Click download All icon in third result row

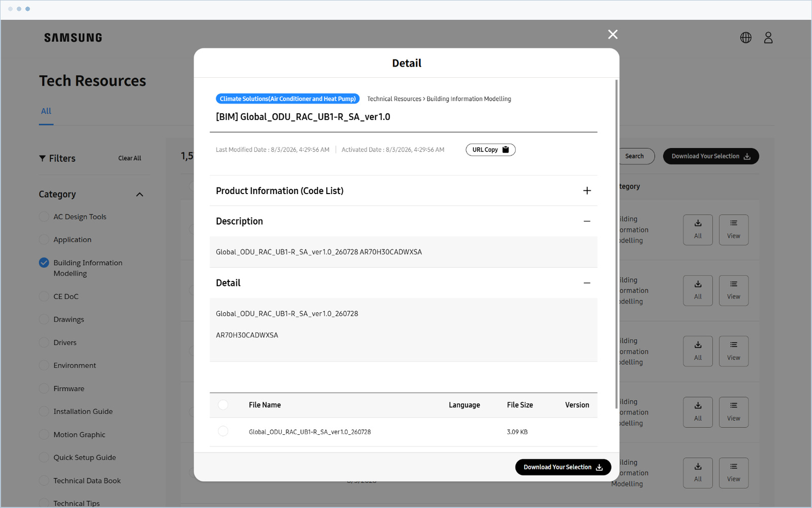tap(698, 351)
